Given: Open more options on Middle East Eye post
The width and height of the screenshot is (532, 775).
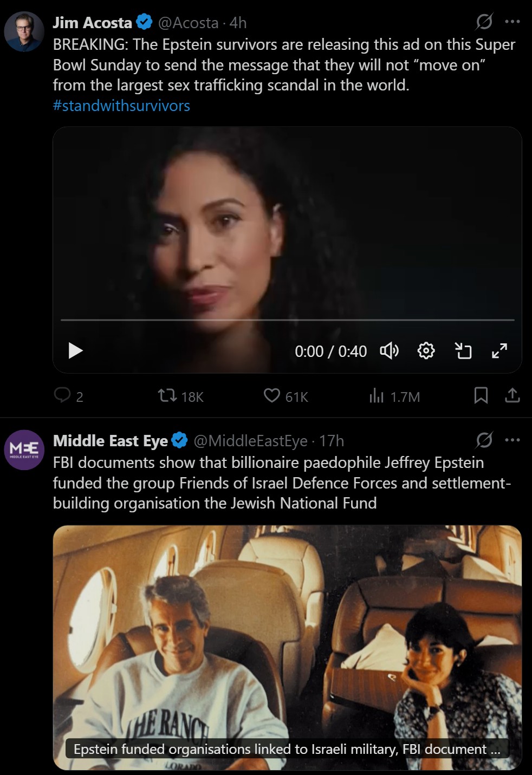Looking at the screenshot, I should 512,440.
